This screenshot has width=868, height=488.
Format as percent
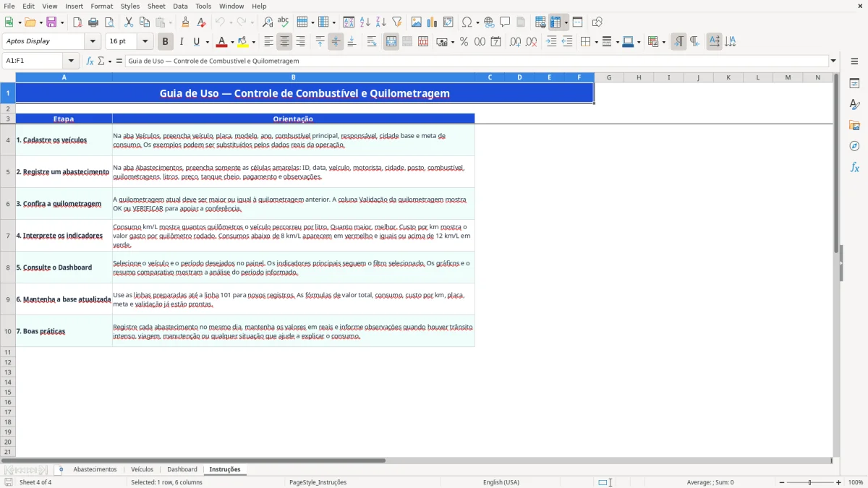[x=464, y=42]
